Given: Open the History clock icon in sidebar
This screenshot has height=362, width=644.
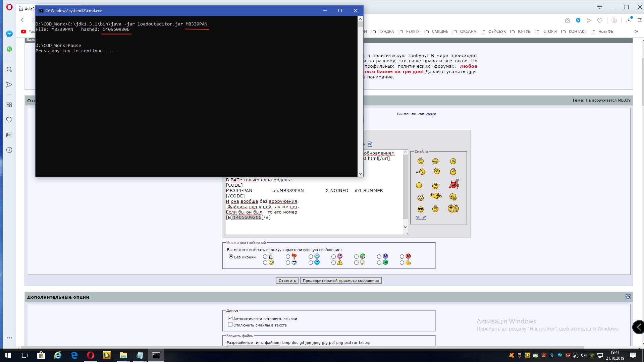Looking at the screenshot, I should tap(9, 150).
